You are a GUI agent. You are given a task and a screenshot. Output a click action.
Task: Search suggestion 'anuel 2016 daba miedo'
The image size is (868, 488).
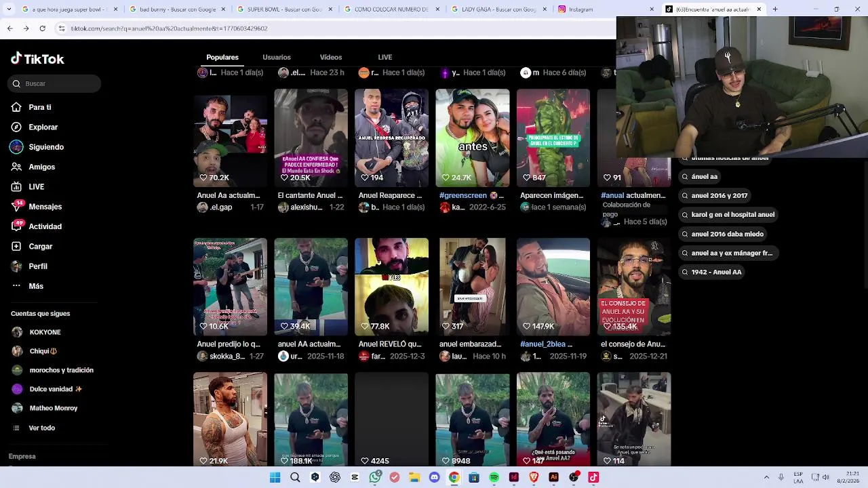(722, 234)
